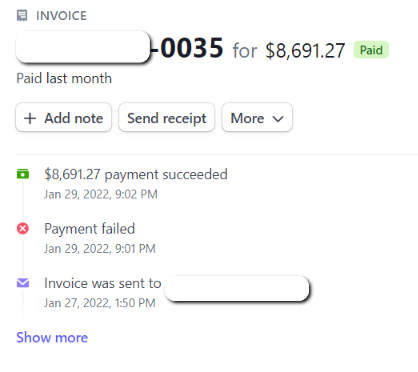Click the Jan 27, 2022, 1:50 PM timestamp
Screen dimensions: 418x372
coord(100,303)
